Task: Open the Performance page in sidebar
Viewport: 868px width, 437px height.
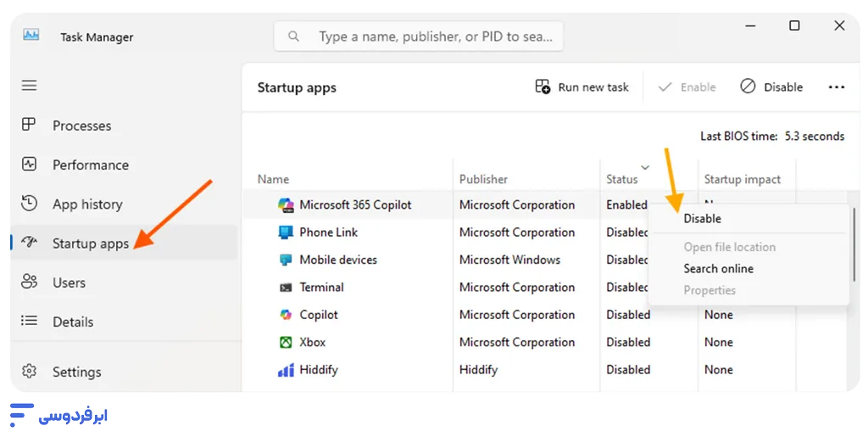Action: 90,165
